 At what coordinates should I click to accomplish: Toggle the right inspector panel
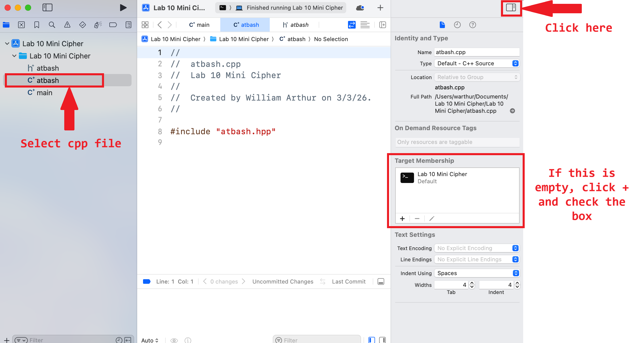tap(511, 8)
